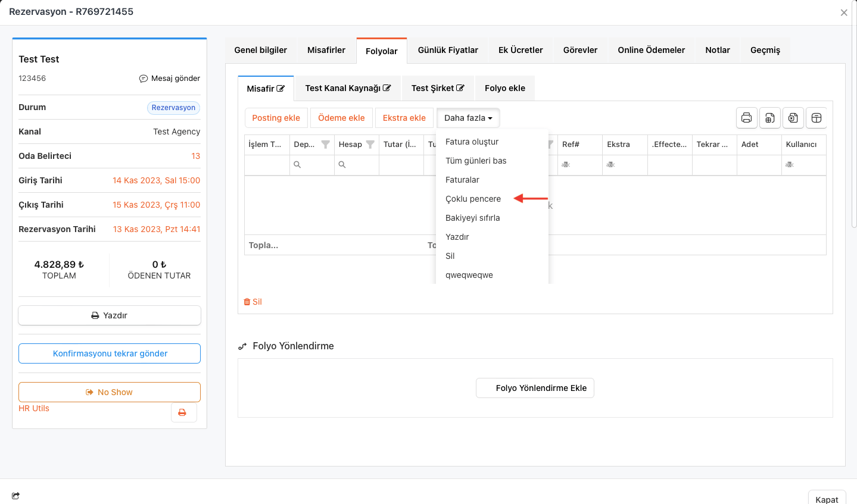This screenshot has height=504, width=857.
Task: Open the Online Ödemeler tab
Action: tap(651, 50)
